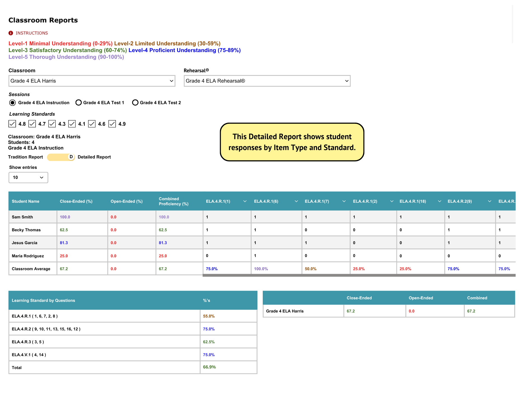Open the Show entries dropdown
The image size is (521, 420).
(28, 177)
